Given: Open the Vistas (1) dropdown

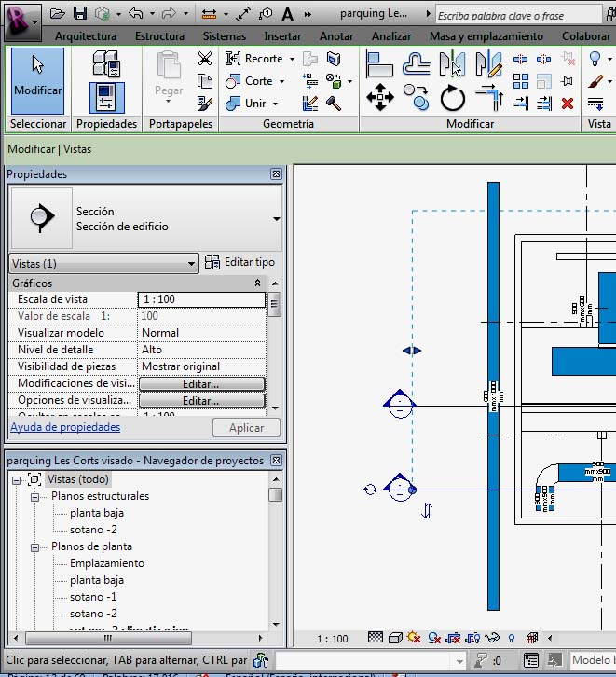Looking at the screenshot, I should (x=103, y=264).
